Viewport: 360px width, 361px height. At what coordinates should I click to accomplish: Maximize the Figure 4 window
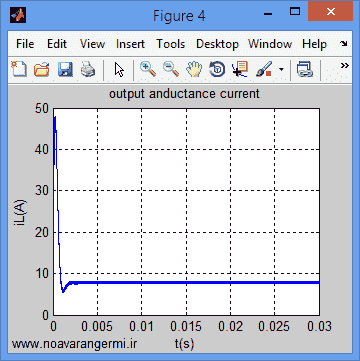[x=295, y=12]
